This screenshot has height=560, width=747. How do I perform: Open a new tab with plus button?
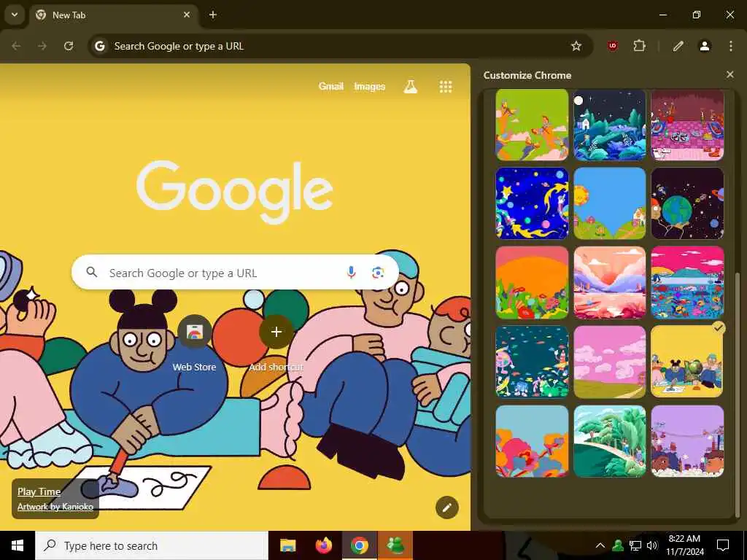pos(213,15)
